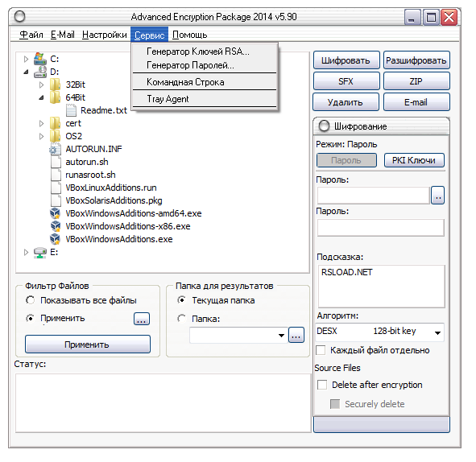This screenshot has height=462, width=476.
Task: Click the second Пароль confirmation field
Action: (381, 228)
